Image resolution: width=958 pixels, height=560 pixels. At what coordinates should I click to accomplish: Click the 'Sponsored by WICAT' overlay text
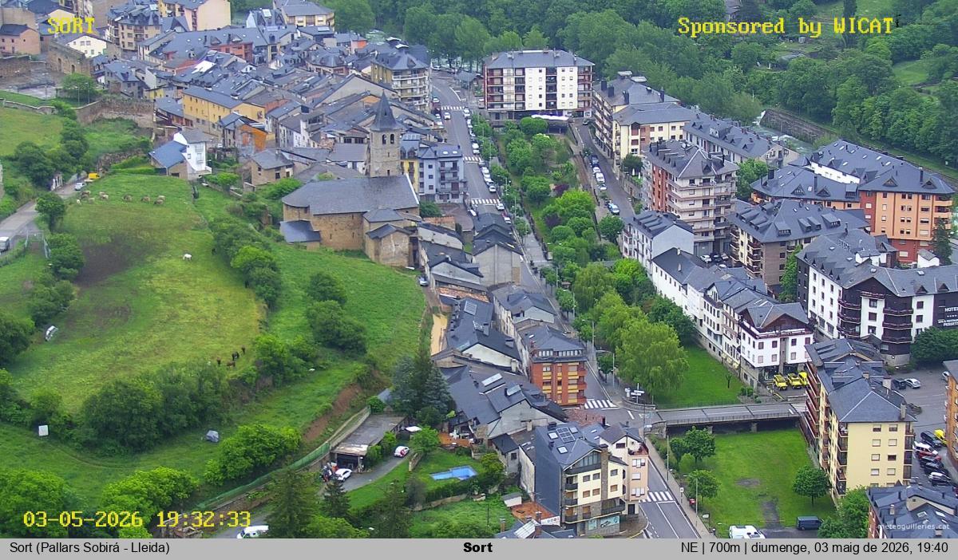(x=786, y=26)
